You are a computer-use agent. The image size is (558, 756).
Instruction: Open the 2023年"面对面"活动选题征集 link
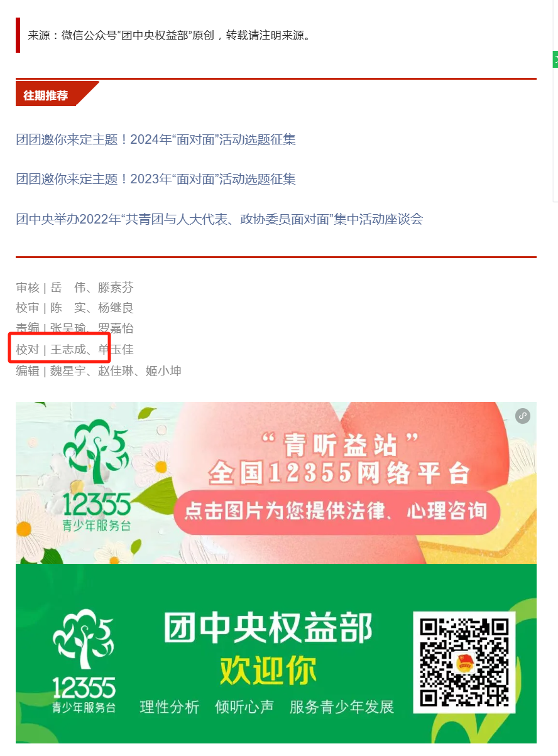156,180
